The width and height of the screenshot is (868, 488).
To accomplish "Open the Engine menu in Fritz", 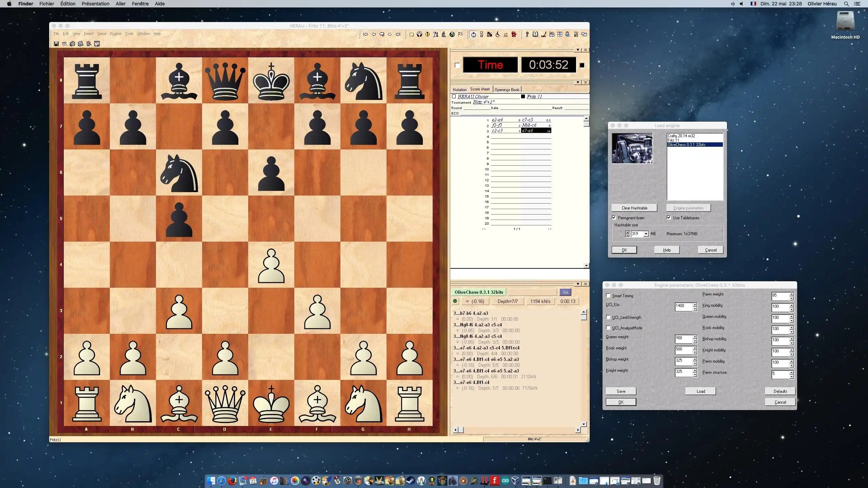I will (x=115, y=34).
